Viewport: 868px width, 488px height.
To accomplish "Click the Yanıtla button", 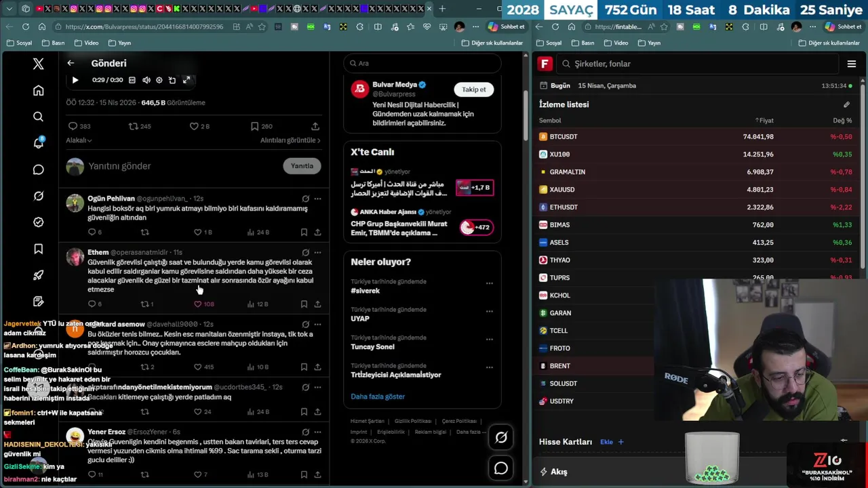I will point(302,166).
